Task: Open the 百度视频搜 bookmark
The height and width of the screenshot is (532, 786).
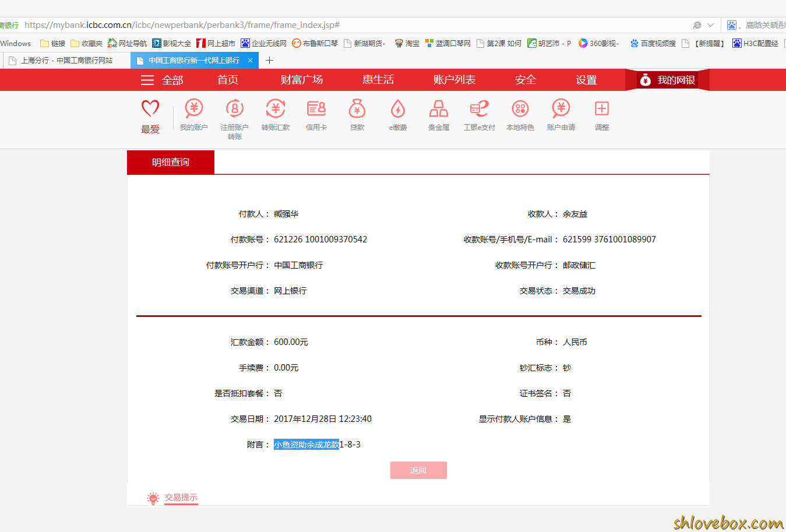Action: [x=653, y=43]
